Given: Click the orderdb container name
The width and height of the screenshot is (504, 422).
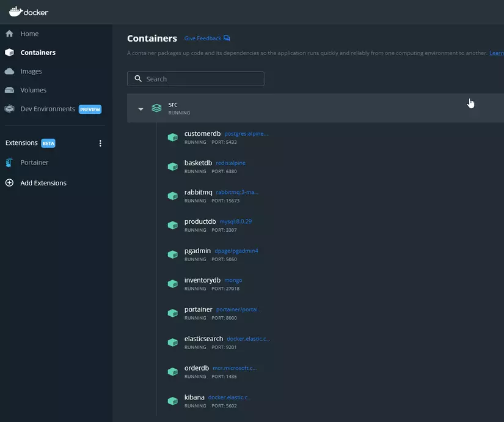Looking at the screenshot, I should click(196, 368).
